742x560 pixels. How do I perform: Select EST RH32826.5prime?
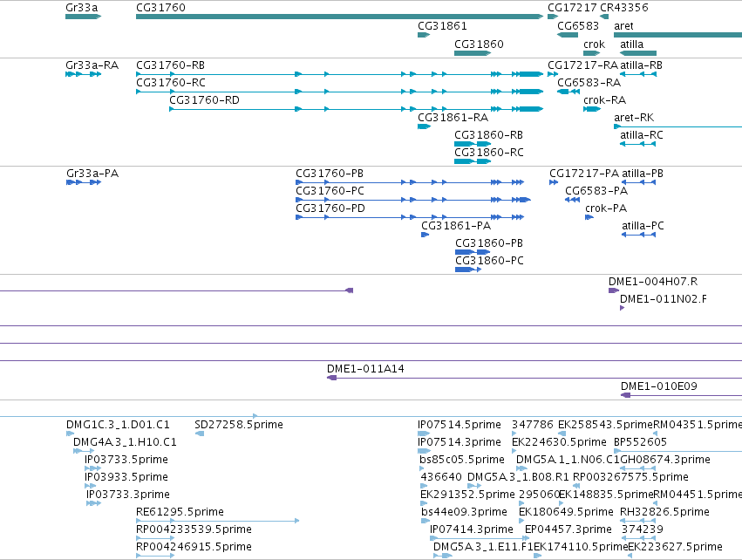[x=665, y=512]
